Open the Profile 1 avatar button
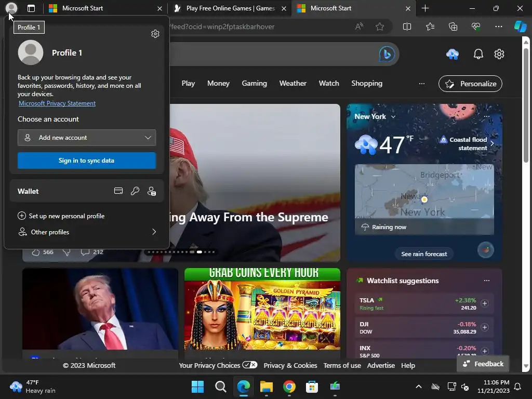Viewport: 532px width, 399px height. [11, 8]
